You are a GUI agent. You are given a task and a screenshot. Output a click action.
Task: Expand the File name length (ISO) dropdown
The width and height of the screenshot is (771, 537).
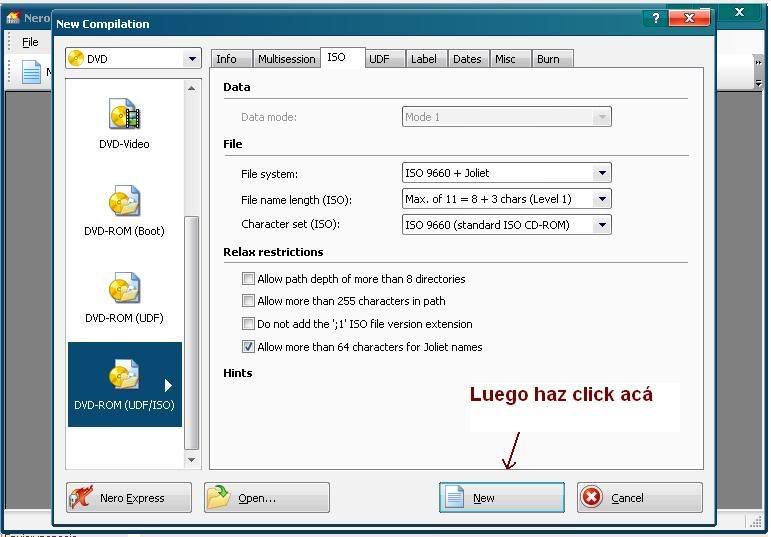coord(602,199)
